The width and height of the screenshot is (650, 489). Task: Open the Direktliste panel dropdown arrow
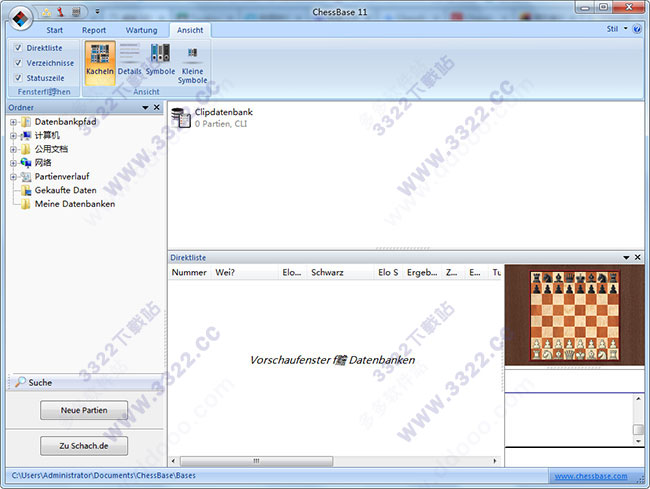626,258
